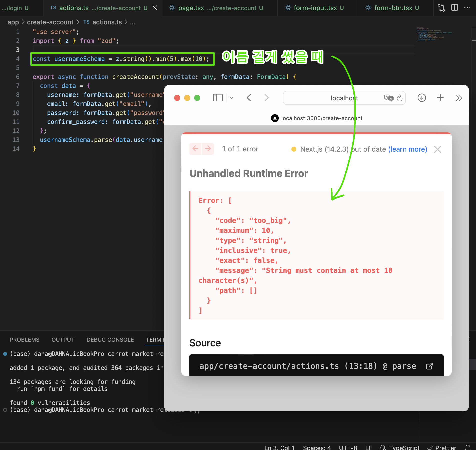The image size is (476, 450).
Task: Click the "code": "too_big" error line
Action: (253, 220)
